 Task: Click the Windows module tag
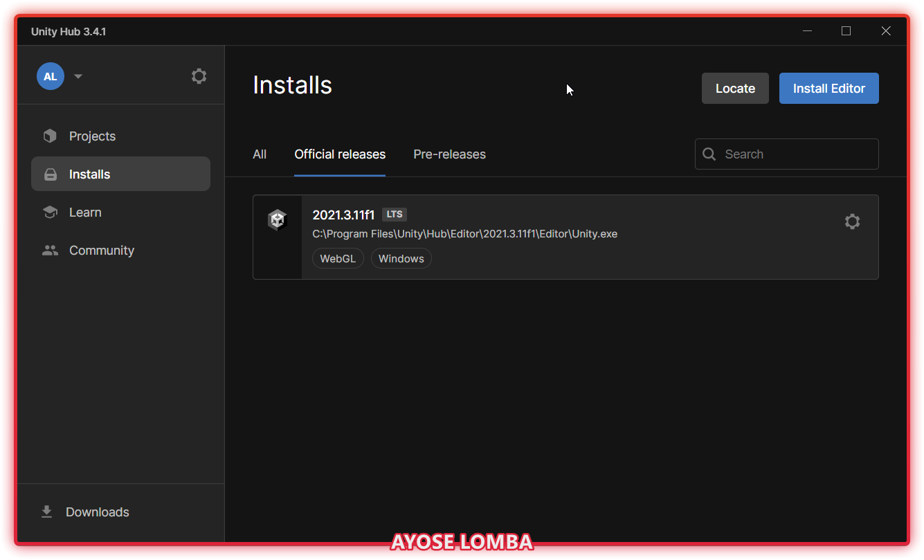401,259
